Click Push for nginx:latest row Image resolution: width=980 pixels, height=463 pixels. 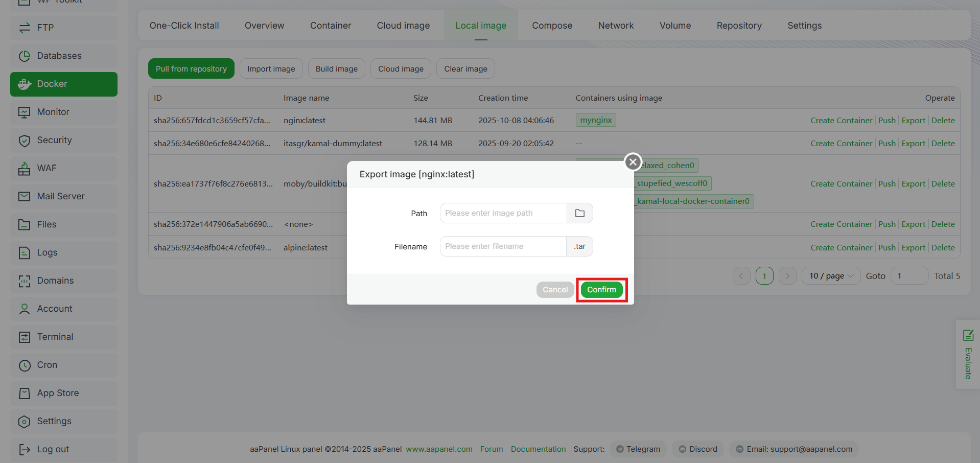(886, 121)
